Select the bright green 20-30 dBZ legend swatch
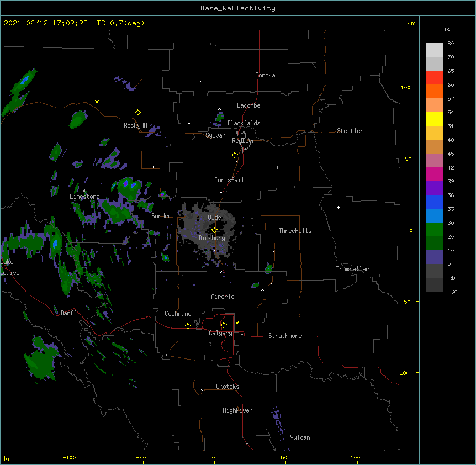476x465 pixels. click(x=434, y=230)
